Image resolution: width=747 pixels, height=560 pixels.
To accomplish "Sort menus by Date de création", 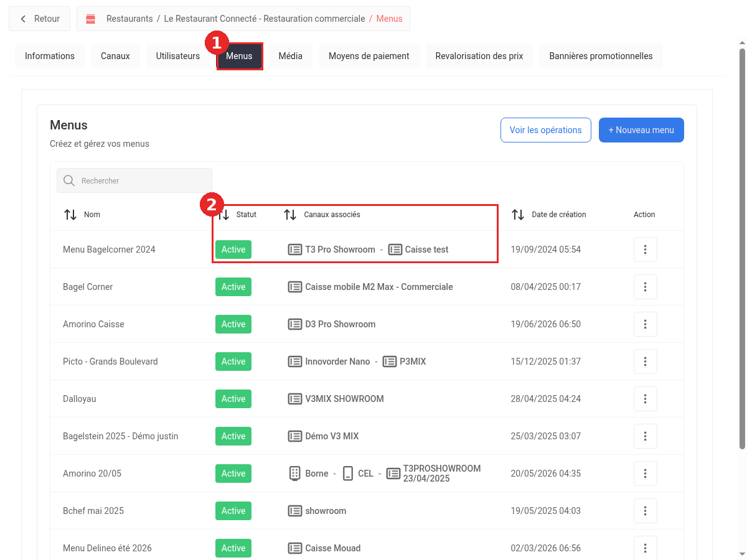I will (x=518, y=215).
